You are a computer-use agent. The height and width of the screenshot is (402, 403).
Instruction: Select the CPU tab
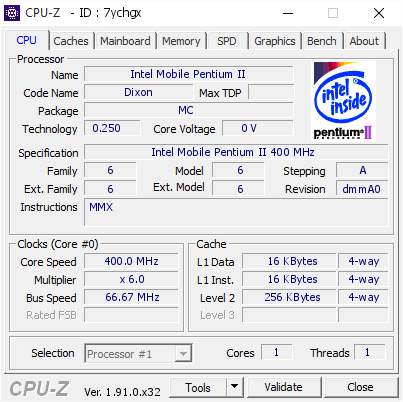(27, 40)
